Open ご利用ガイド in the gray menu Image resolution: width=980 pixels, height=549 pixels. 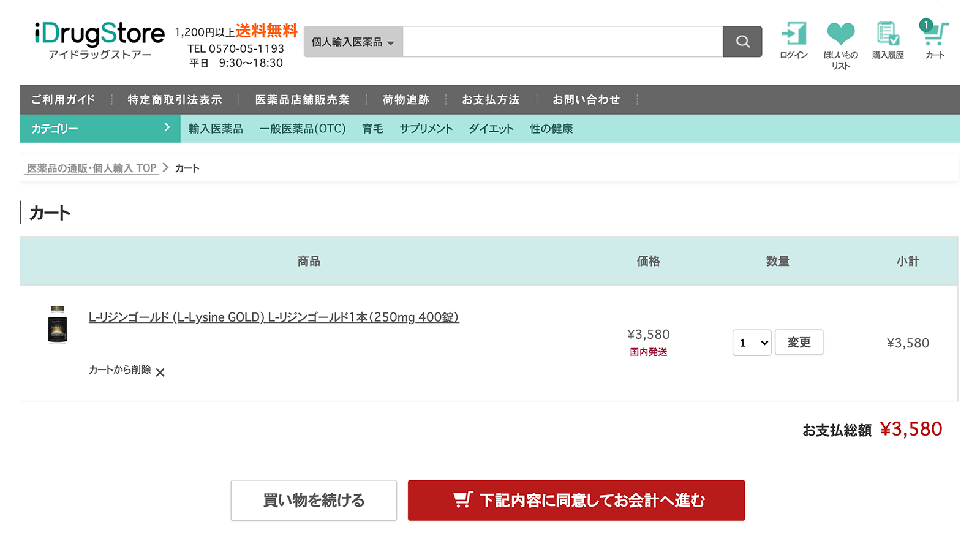[63, 99]
